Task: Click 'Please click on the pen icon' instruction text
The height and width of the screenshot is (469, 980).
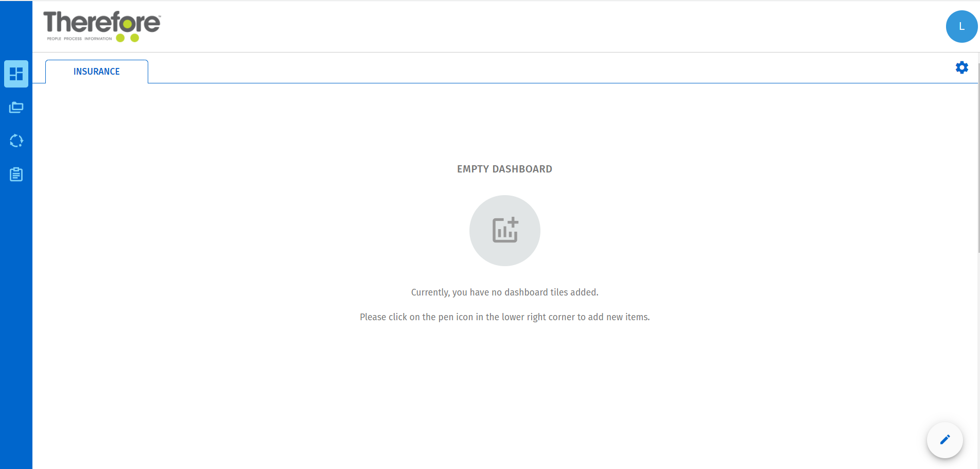Action: pos(504,317)
